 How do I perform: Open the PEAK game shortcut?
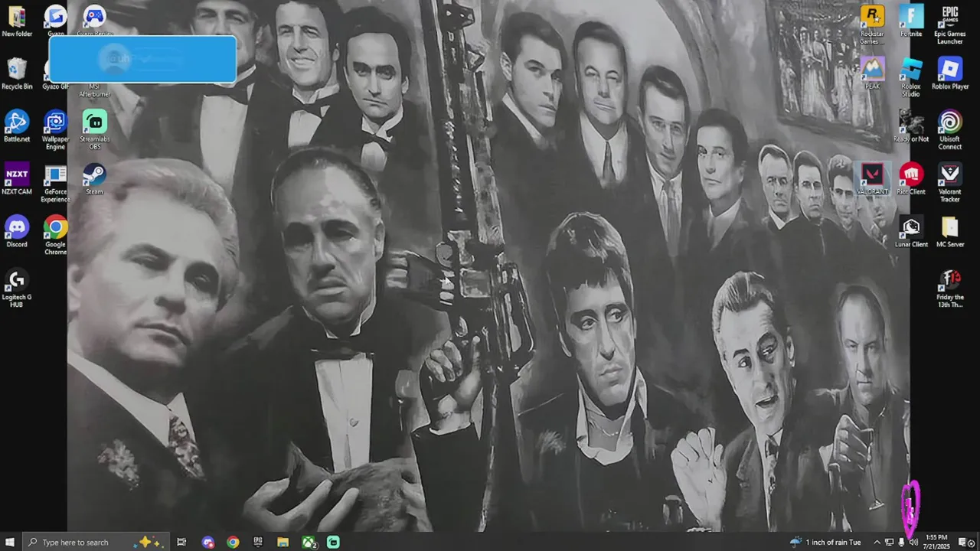872,74
